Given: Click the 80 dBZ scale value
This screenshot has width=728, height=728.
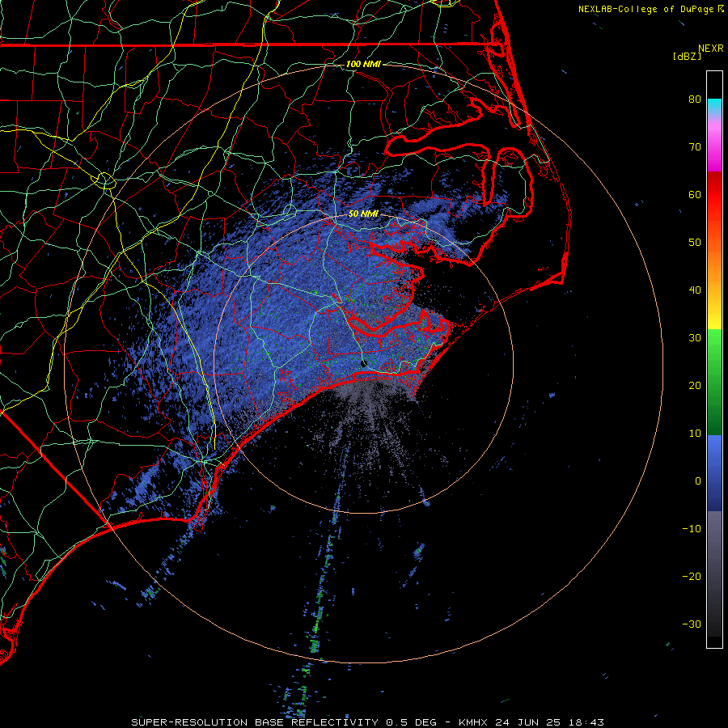Looking at the screenshot, I should coord(695,99).
